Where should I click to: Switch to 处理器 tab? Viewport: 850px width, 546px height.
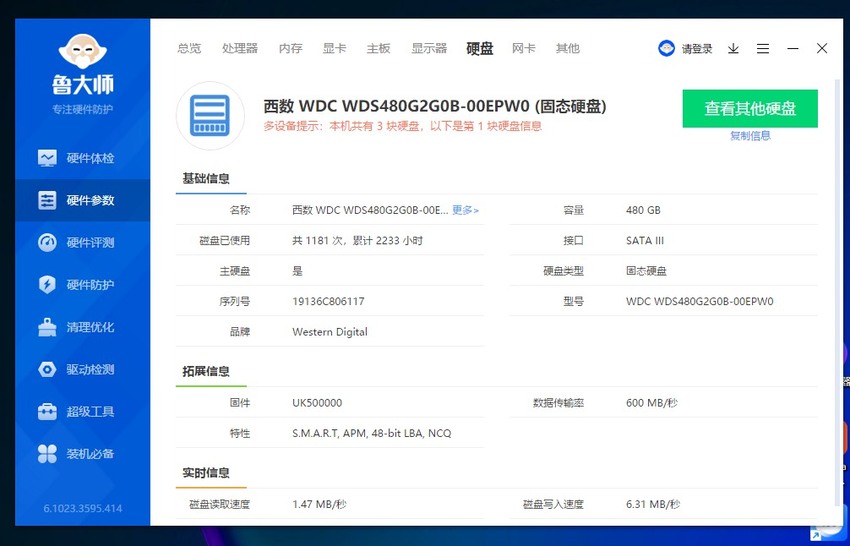(240, 48)
